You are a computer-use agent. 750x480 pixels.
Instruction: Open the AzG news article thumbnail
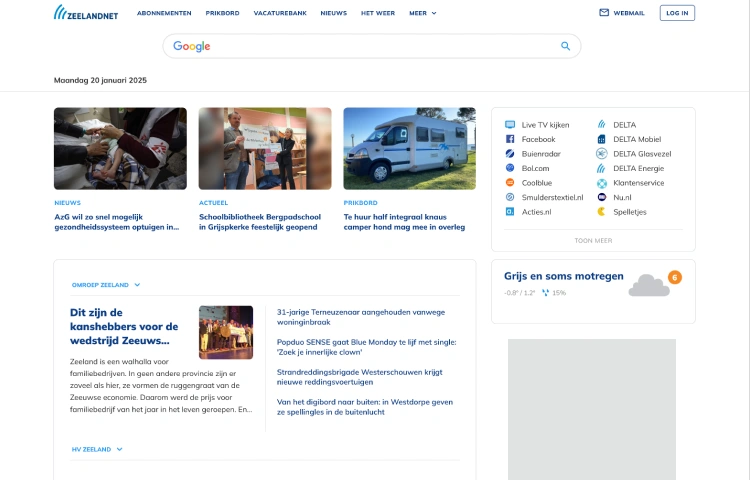coord(120,148)
